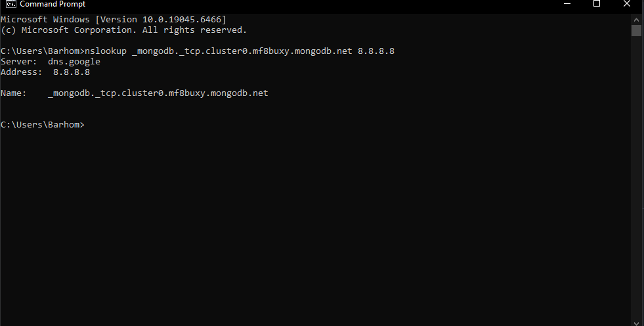Click the 8.8.8.8 argument in the command line
Image resolution: width=644 pixels, height=326 pixels.
[x=376, y=51]
